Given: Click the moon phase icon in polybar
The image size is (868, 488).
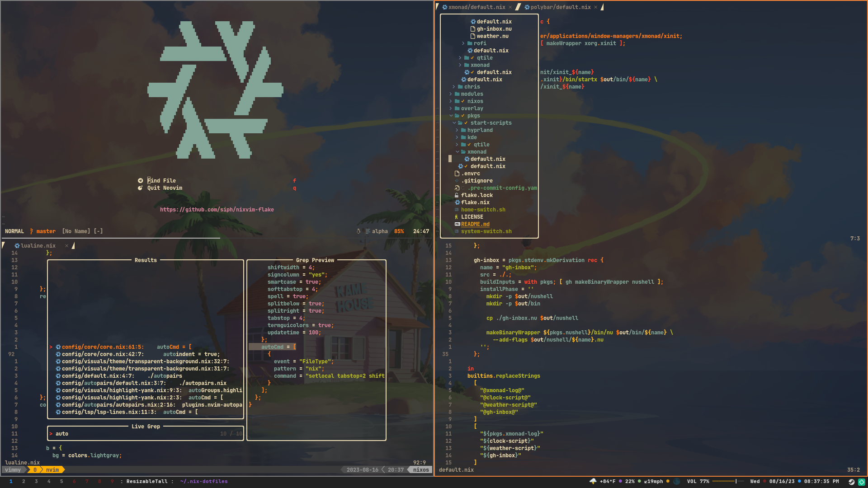Looking at the screenshot, I should (676, 481).
